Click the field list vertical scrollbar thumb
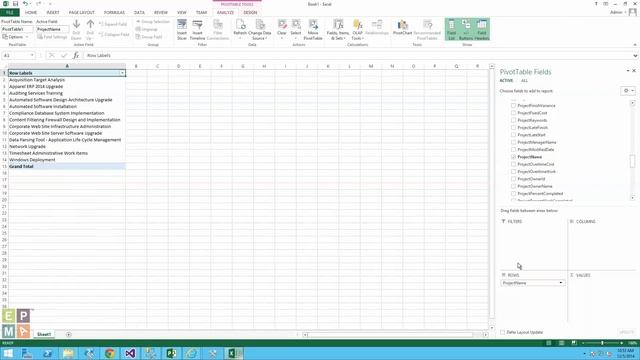This screenshot has width=640, height=360. click(x=632, y=161)
